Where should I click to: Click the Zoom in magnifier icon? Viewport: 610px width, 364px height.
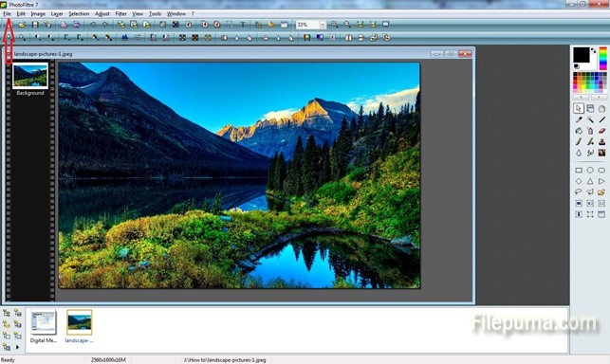[335, 25]
